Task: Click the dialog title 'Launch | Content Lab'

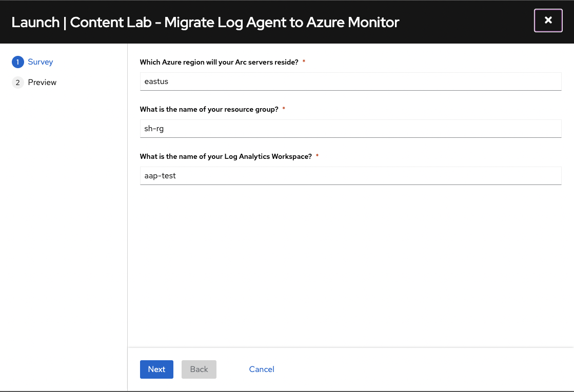Action: 205,23
